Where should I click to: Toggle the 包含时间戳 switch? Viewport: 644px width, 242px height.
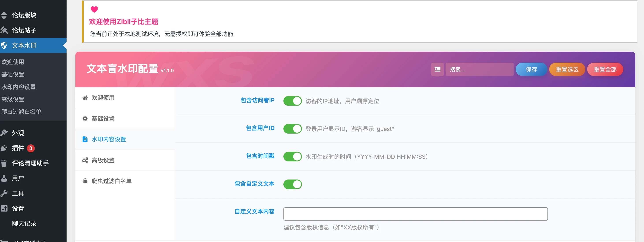point(292,157)
